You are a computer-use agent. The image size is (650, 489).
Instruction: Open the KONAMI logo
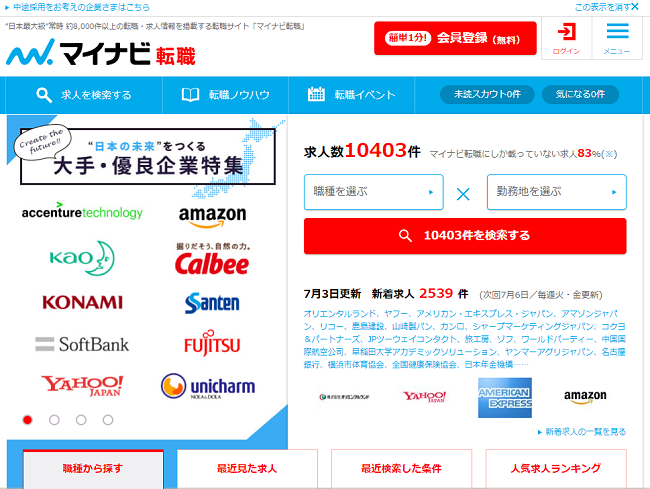(x=82, y=303)
